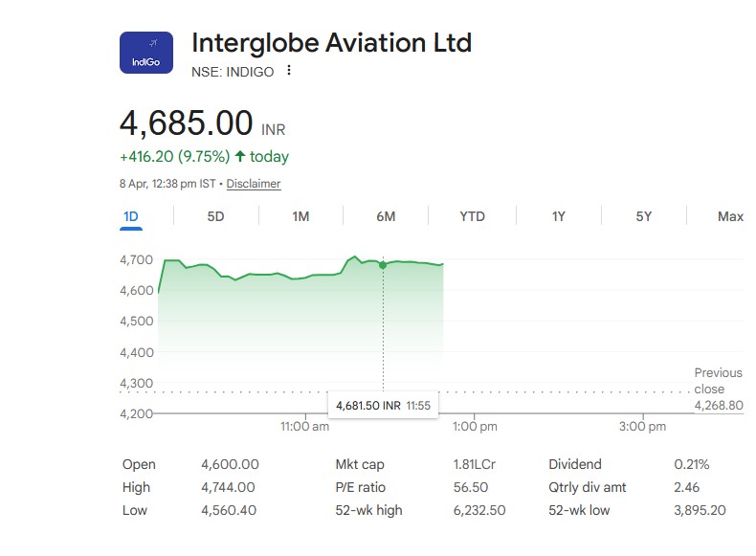Open the three-dot more options menu

(x=289, y=71)
